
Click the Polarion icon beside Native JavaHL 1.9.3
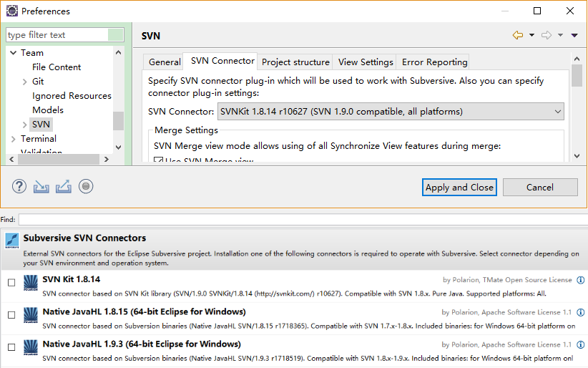[30, 347]
